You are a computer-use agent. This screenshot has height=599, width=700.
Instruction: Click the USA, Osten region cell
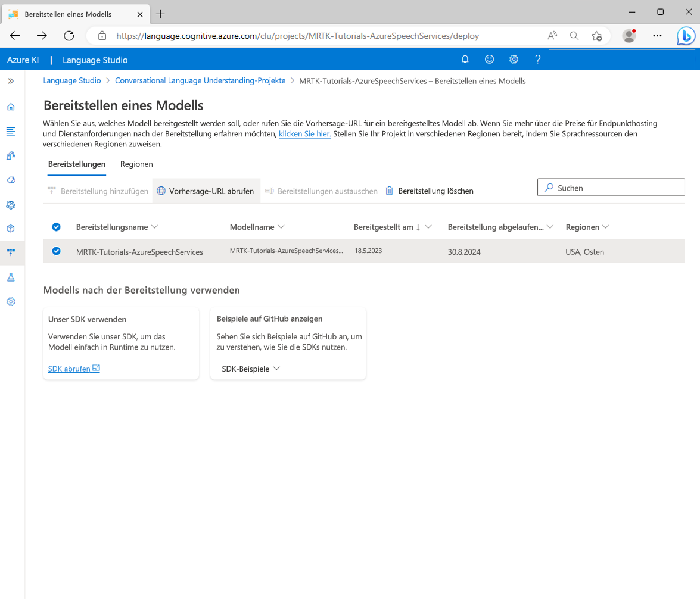pyautogui.click(x=584, y=252)
